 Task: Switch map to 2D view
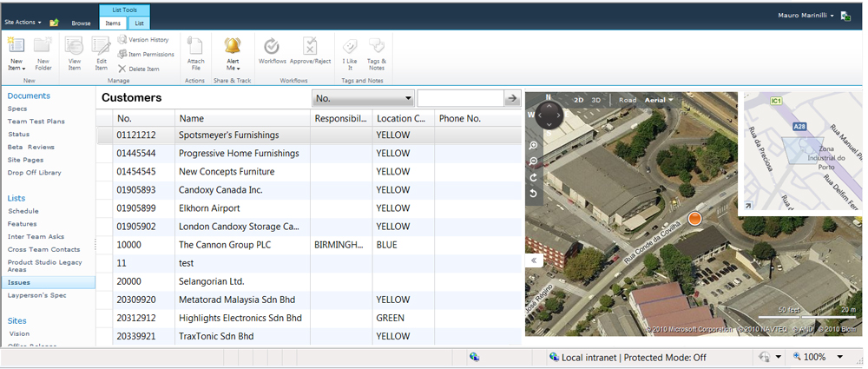click(578, 101)
